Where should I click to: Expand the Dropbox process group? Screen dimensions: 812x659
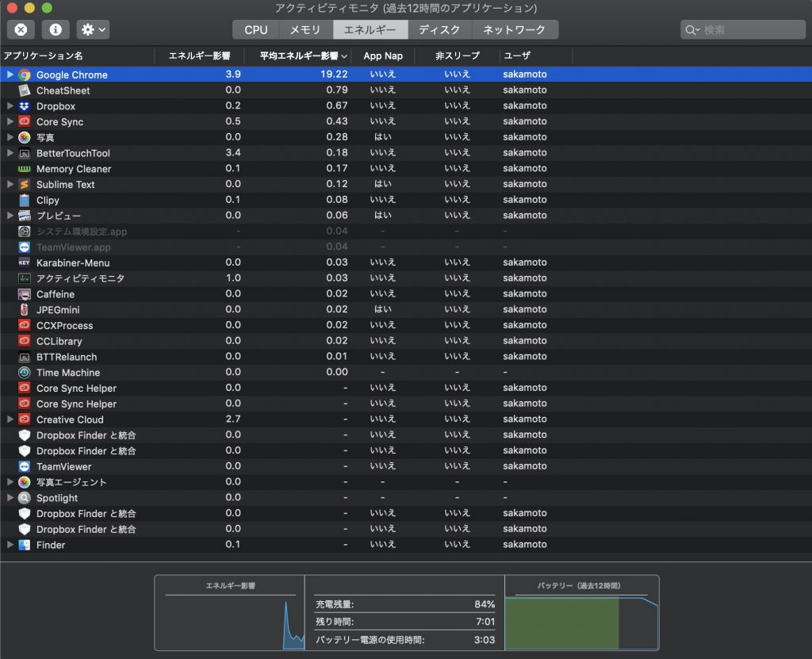pos(10,105)
